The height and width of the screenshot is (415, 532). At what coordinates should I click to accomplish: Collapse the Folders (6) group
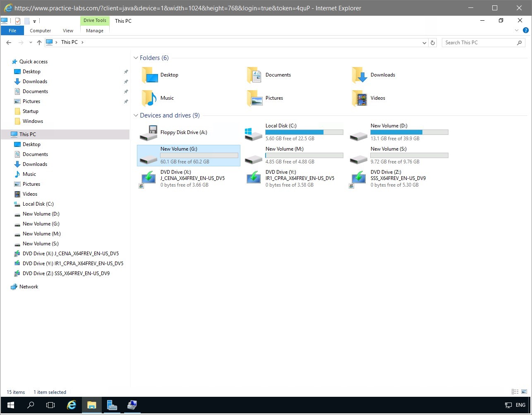136,58
